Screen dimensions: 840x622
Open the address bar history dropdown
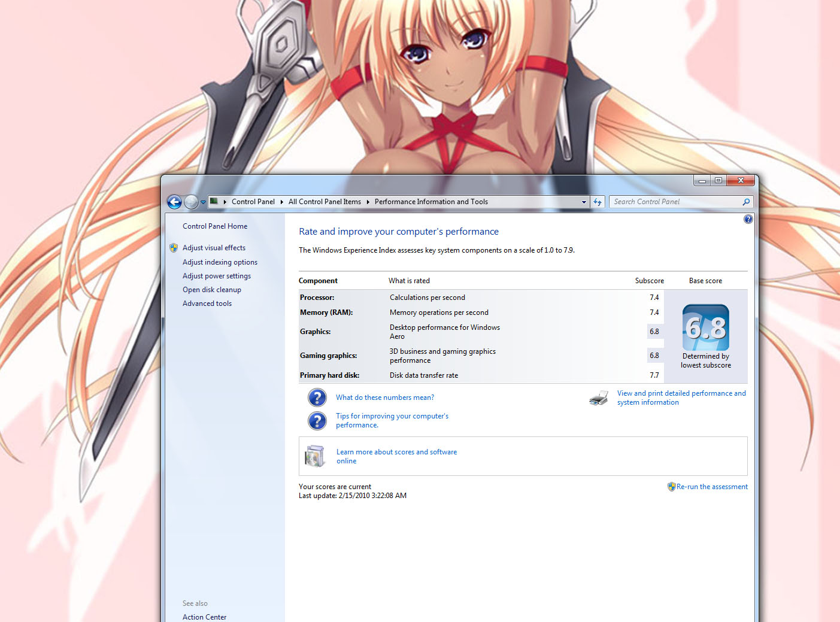[x=584, y=202]
